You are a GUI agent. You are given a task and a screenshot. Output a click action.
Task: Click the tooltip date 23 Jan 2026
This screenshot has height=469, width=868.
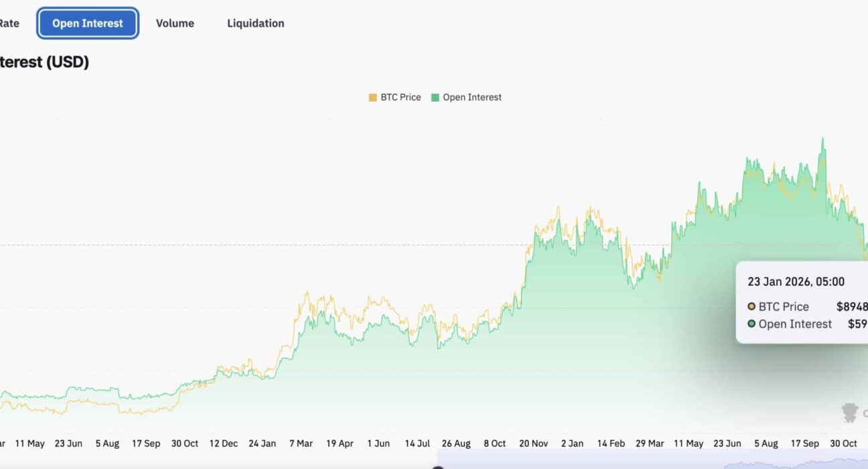click(796, 282)
